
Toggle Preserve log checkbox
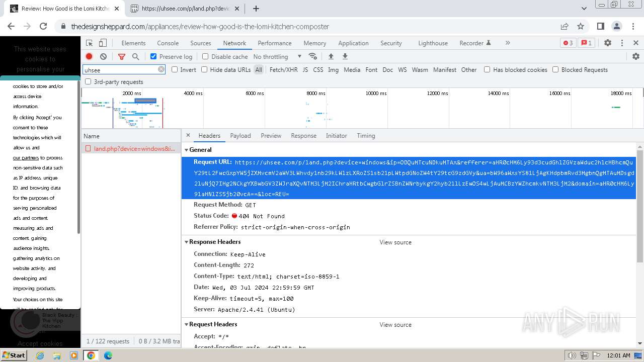click(153, 56)
